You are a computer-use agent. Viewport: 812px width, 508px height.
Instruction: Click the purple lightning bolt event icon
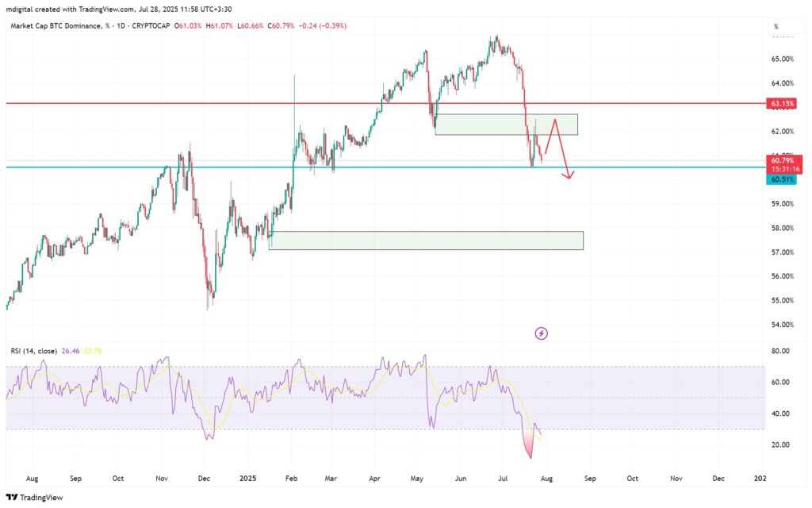(542, 333)
